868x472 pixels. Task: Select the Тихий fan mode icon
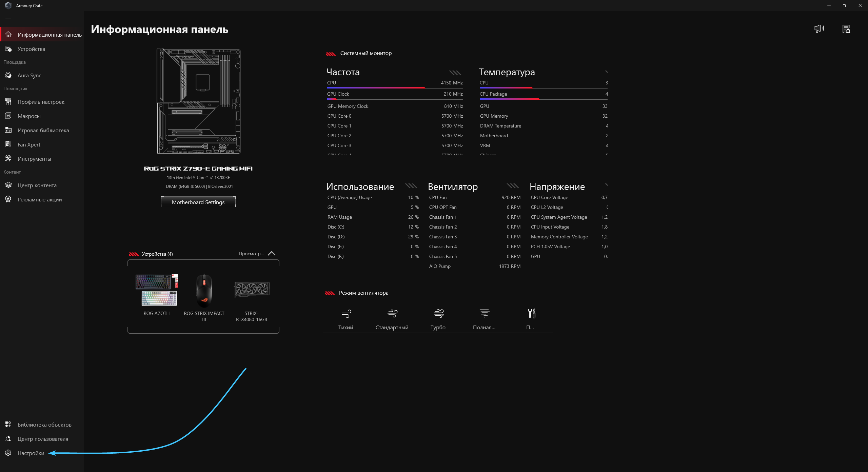tap(346, 314)
